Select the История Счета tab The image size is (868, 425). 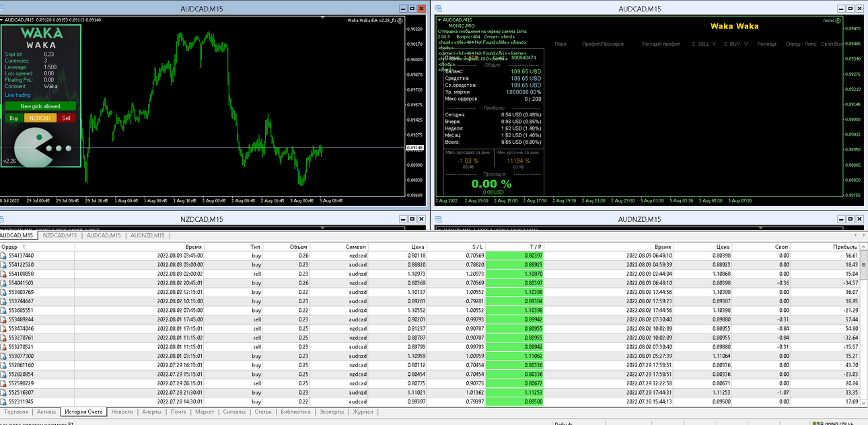point(83,412)
